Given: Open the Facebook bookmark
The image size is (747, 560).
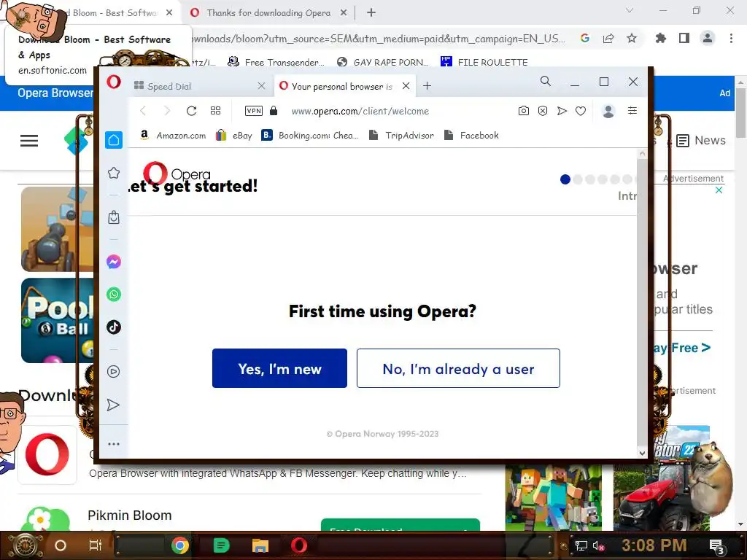Looking at the screenshot, I should (x=472, y=135).
